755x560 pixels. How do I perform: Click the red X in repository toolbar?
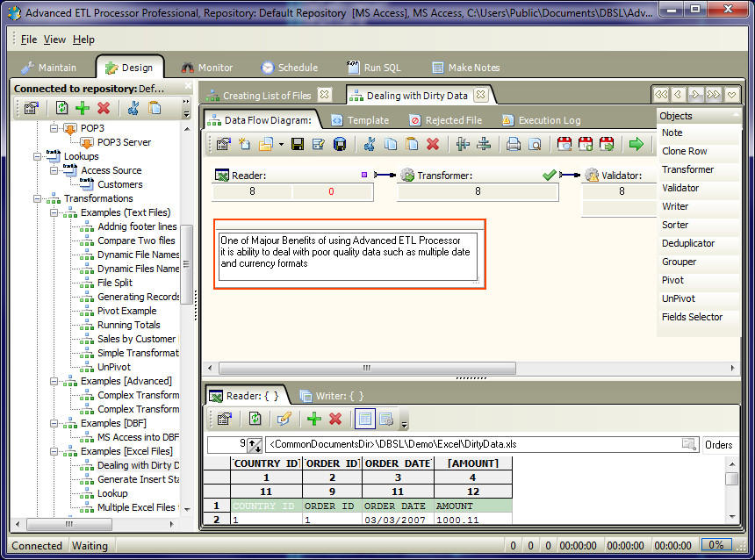pyautogui.click(x=104, y=108)
